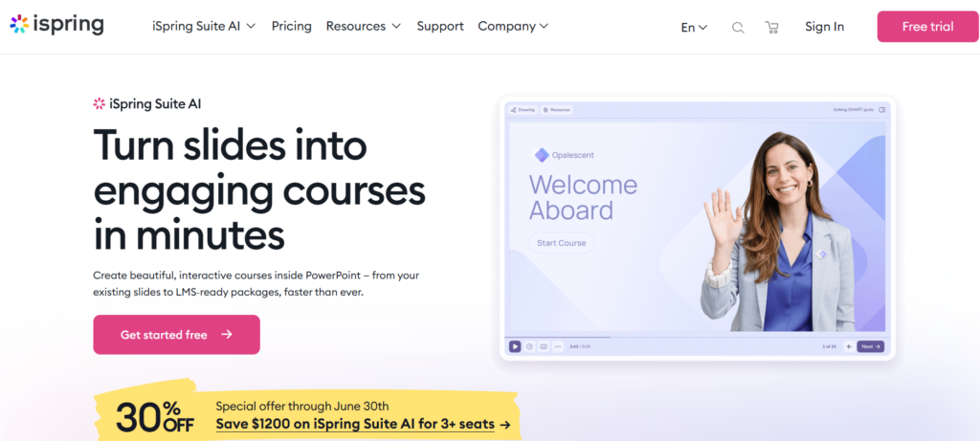The width and height of the screenshot is (980, 441).
Task: Go to the Pricing page
Action: tap(291, 26)
